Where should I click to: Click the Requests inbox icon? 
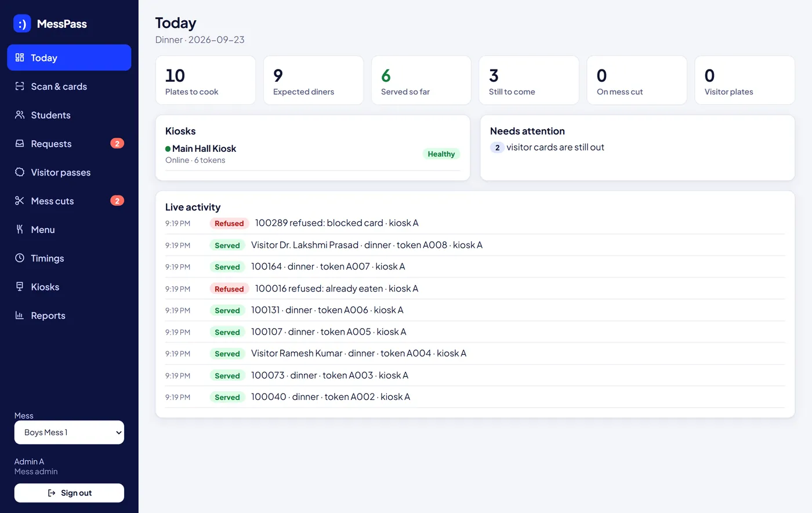click(20, 143)
